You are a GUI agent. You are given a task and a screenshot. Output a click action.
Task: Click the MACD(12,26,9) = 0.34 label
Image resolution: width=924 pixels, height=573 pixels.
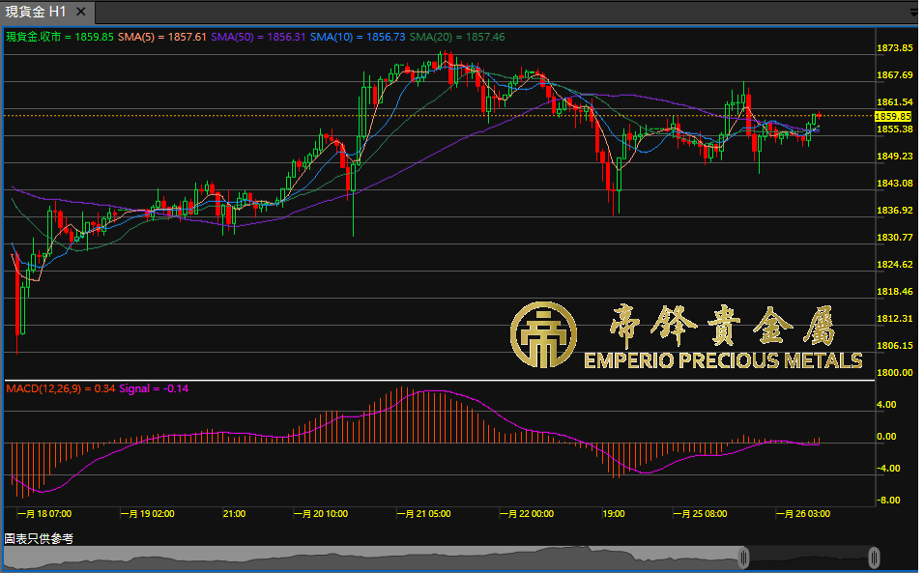[61, 388]
